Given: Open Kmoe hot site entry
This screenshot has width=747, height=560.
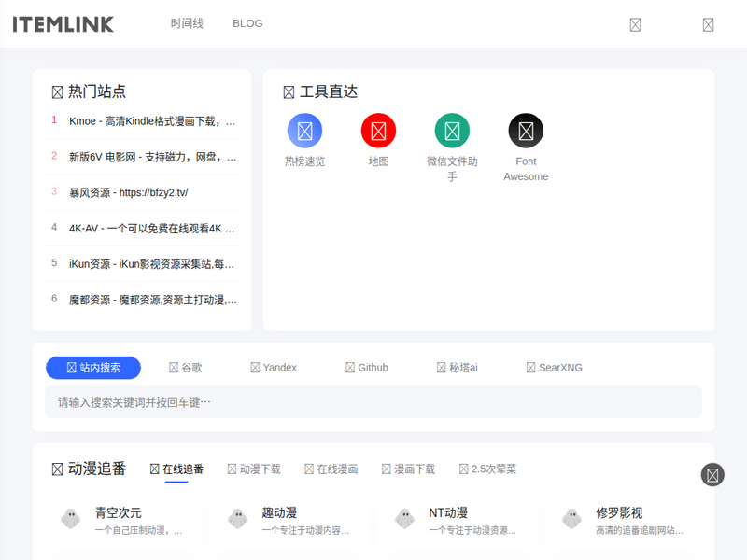Looking at the screenshot, I should pos(152,121).
